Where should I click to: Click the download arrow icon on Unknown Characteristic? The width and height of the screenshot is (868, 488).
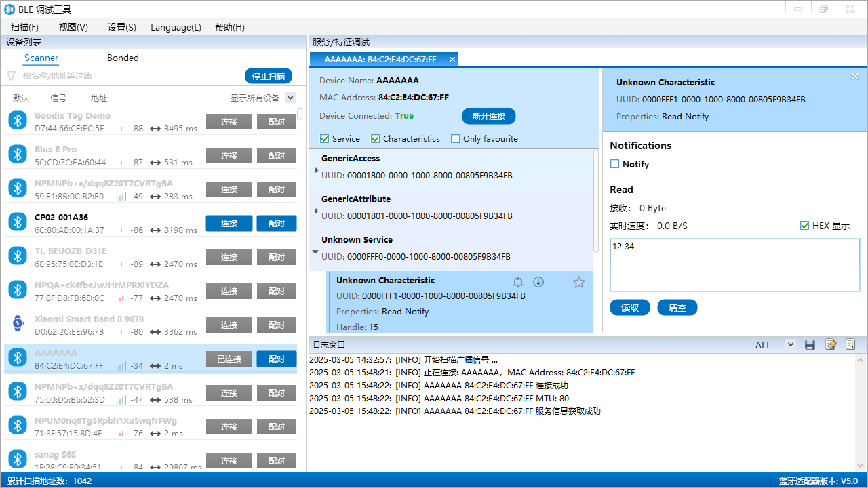[x=538, y=281]
